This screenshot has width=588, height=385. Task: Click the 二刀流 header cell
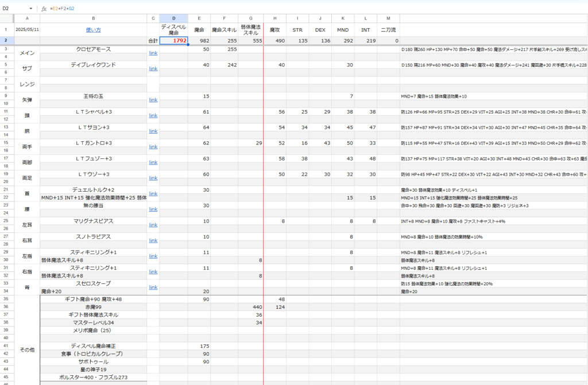click(388, 30)
